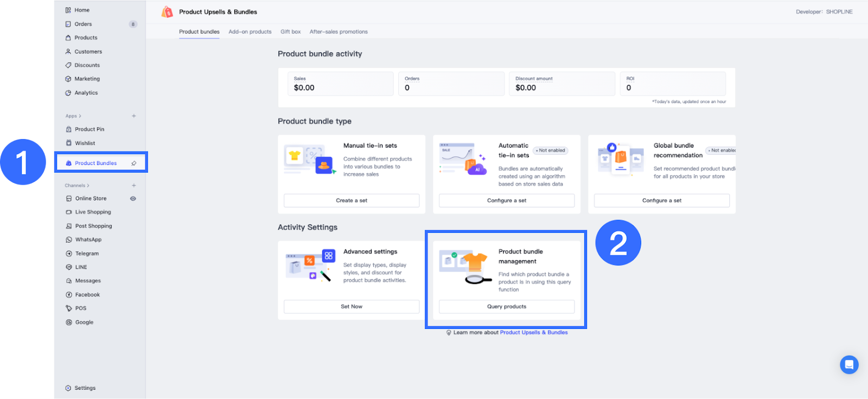The width and height of the screenshot is (868, 399).
Task: Click the Query products button
Action: tap(507, 307)
